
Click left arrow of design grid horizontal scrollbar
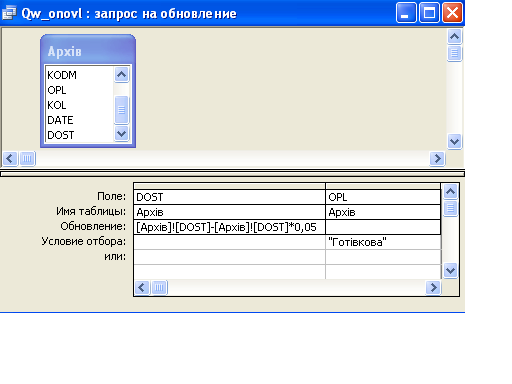tap(142, 287)
